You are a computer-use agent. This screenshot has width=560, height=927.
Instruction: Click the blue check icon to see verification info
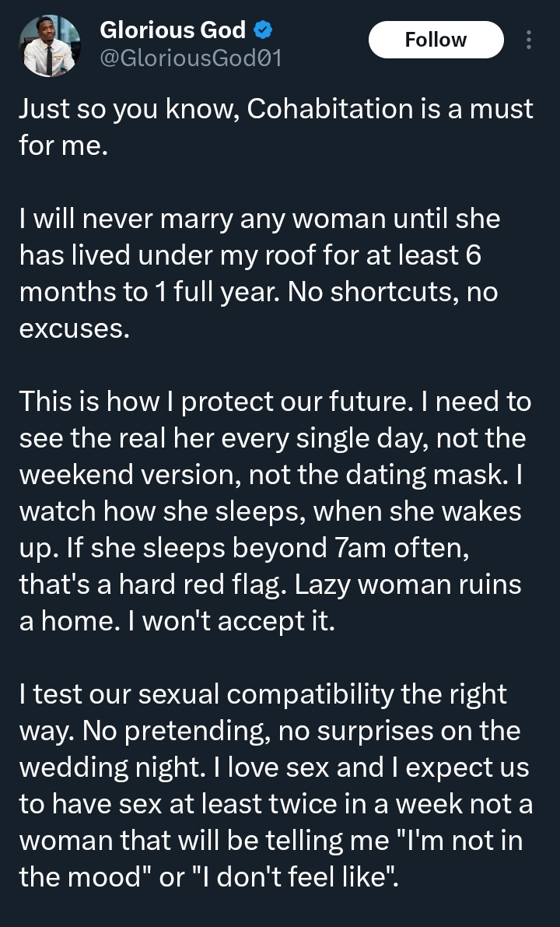coord(264,30)
